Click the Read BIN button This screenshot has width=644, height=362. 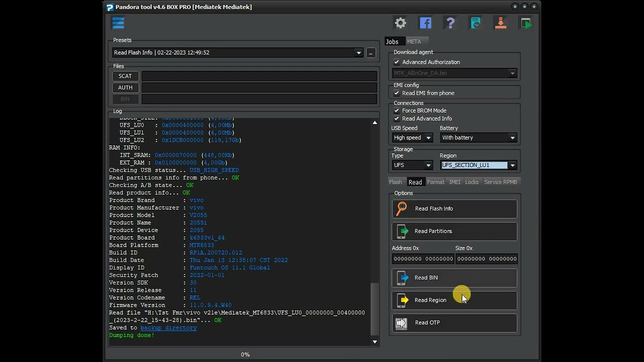click(454, 278)
